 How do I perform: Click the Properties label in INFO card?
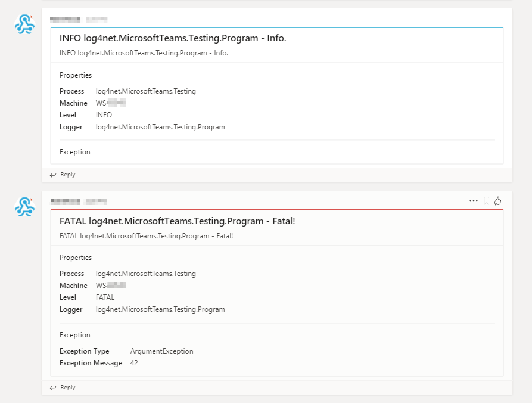75,75
